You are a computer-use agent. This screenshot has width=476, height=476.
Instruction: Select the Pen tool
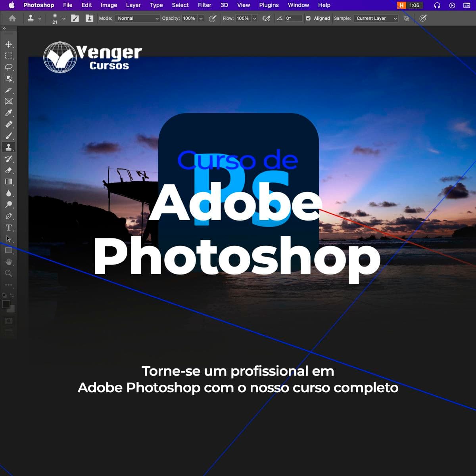tap(9, 216)
